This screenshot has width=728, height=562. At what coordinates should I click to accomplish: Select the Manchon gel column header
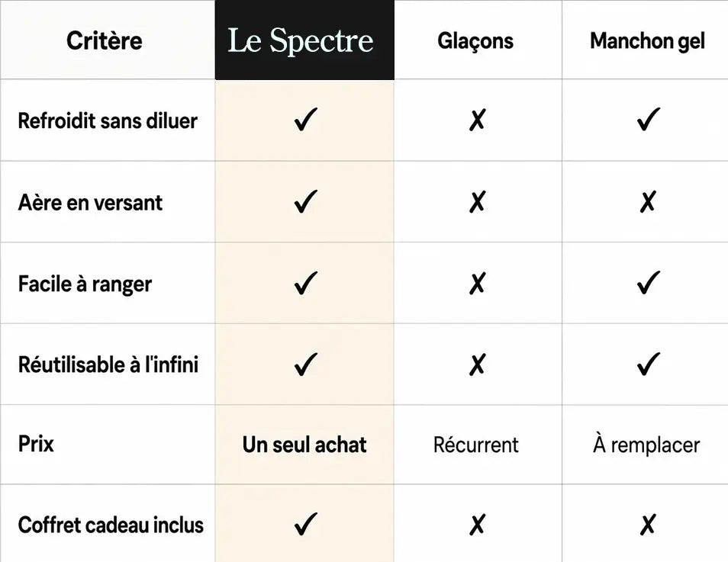[647, 41]
